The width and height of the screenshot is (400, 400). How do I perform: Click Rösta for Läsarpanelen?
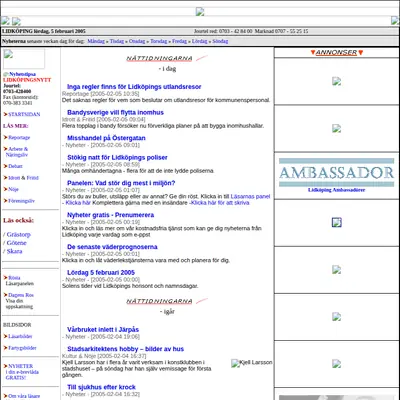pos(14,278)
